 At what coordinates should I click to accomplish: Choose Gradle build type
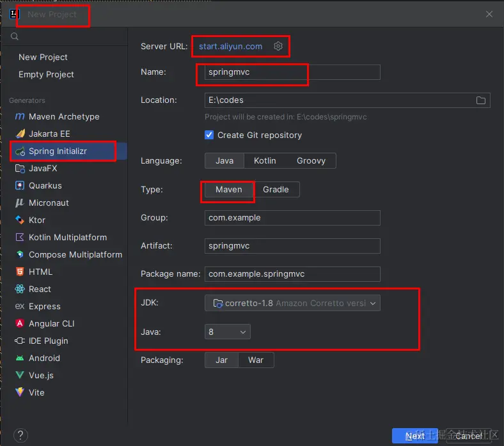276,189
